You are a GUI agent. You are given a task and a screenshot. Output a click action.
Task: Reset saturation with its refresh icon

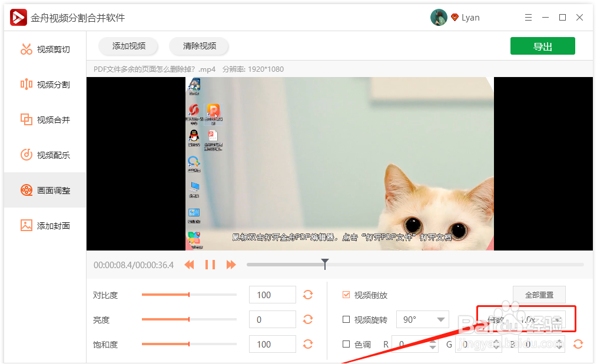[308, 344]
